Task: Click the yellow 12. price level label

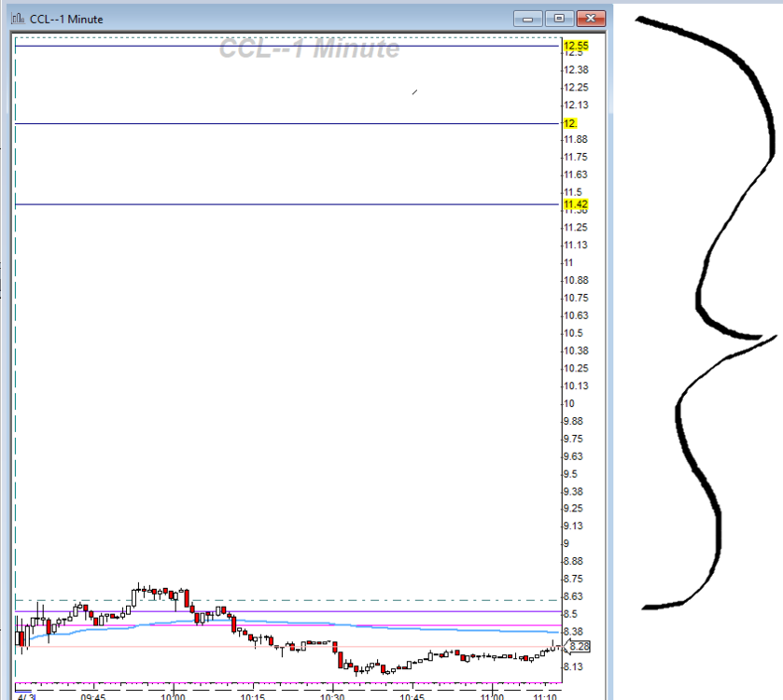Action: pos(569,123)
